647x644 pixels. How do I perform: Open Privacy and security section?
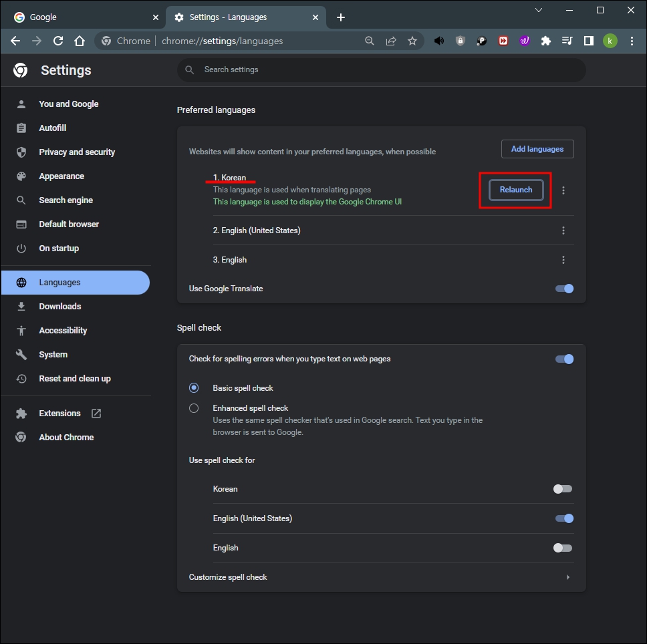point(77,152)
